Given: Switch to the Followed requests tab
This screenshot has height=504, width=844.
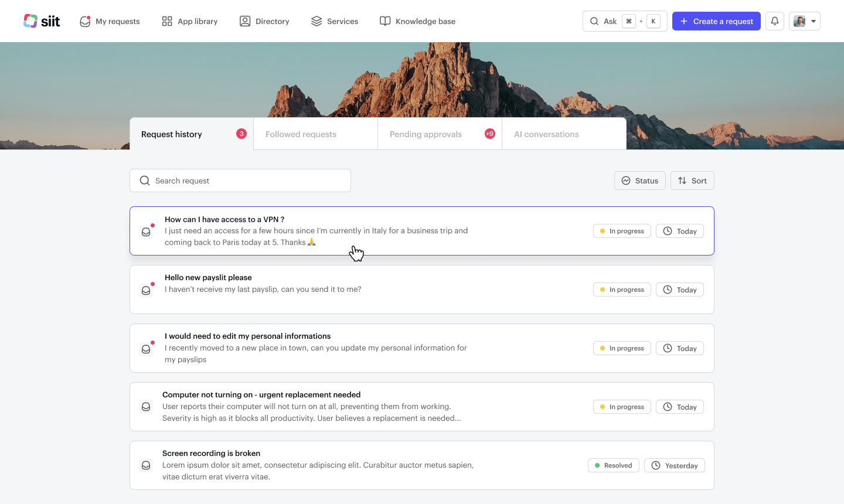Looking at the screenshot, I should tap(301, 134).
